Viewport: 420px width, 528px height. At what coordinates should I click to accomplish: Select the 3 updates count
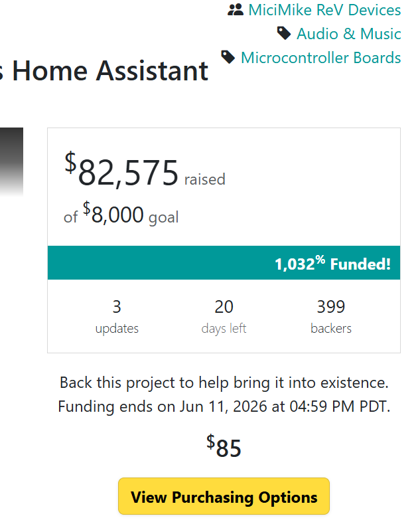tap(117, 307)
